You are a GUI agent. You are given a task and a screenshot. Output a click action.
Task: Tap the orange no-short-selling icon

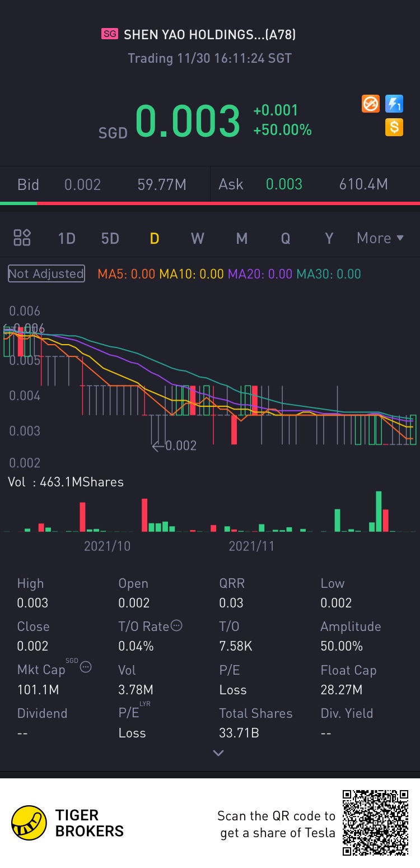click(x=371, y=104)
